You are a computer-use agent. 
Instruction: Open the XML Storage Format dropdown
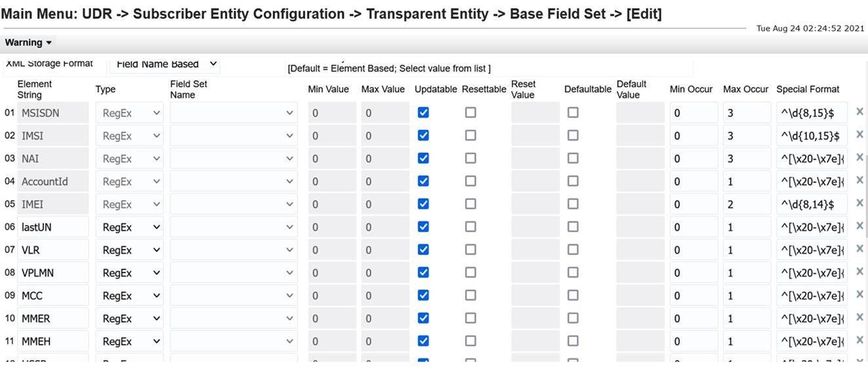pos(165,64)
